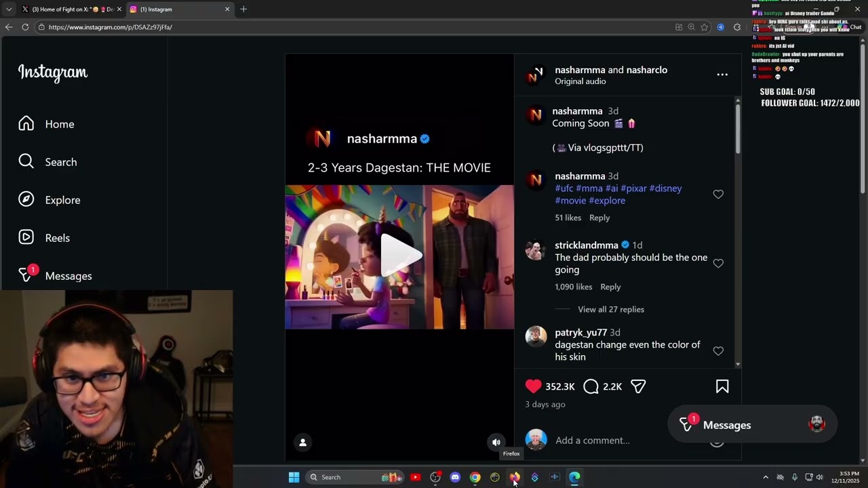Open the taskbar volume control
Screen dimensions: 868x488
click(x=819, y=477)
